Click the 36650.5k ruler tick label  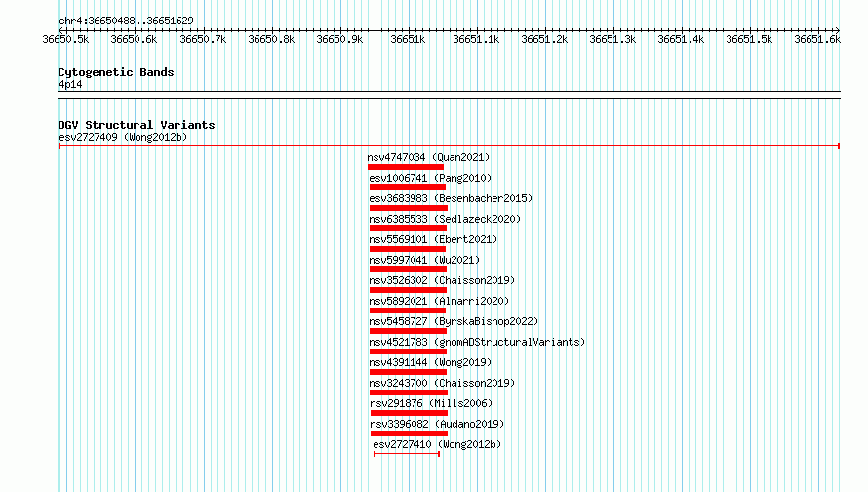pos(66,39)
